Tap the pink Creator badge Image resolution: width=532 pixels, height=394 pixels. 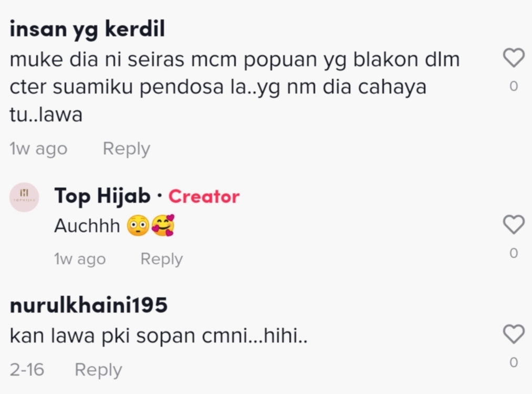pyautogui.click(x=204, y=196)
